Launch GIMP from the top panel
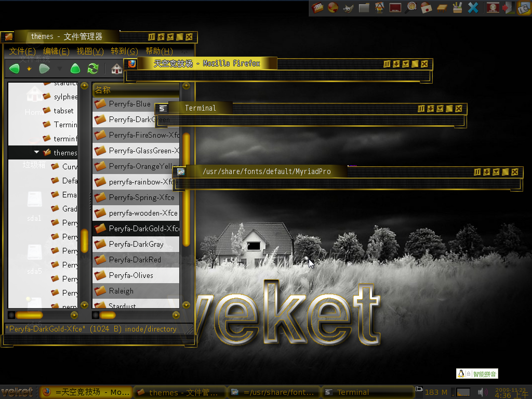The width and height of the screenshot is (532, 399). (349, 8)
